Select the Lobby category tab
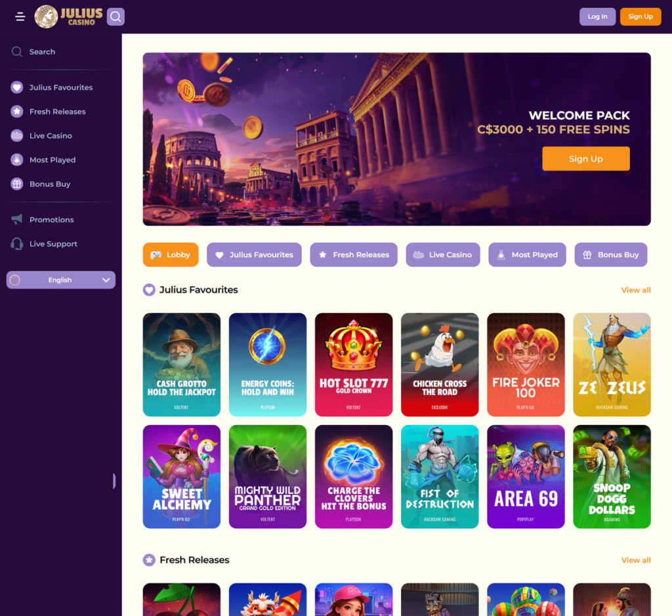This screenshot has width=672, height=616. click(171, 255)
